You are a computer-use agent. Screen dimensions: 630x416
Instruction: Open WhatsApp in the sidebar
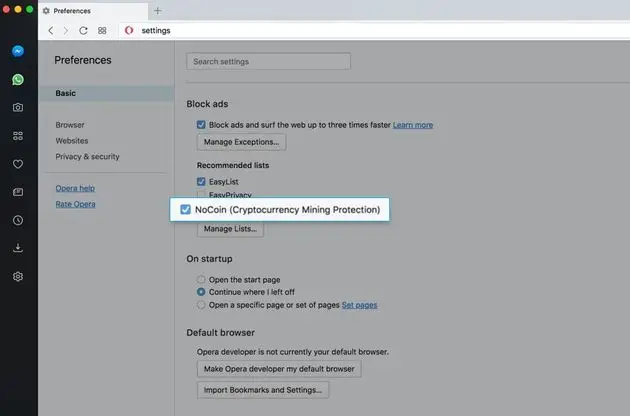[18, 79]
